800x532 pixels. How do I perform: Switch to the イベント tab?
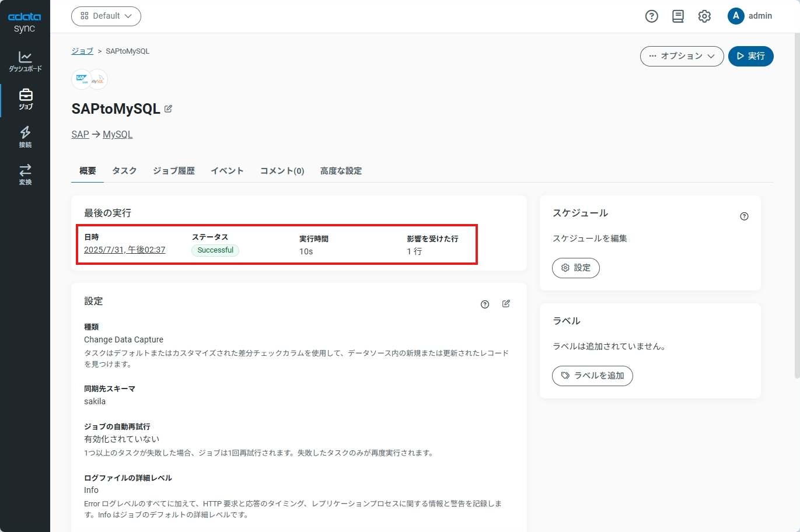tap(227, 171)
